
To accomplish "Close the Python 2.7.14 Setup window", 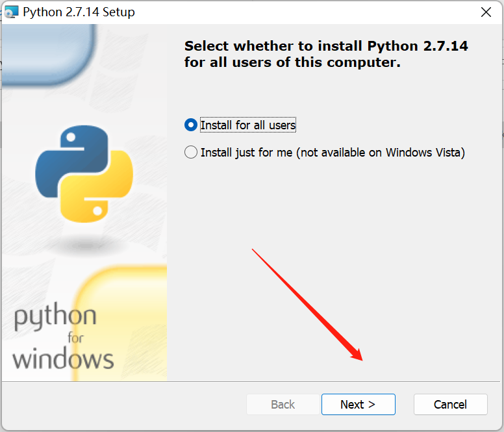I will pyautogui.click(x=485, y=12).
